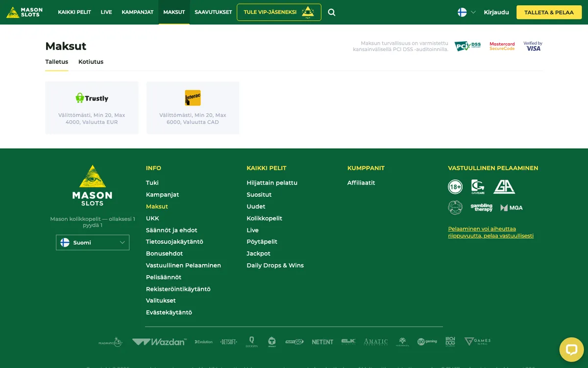
Task: Click the NetEnt provider logo
Action: pyautogui.click(x=322, y=342)
